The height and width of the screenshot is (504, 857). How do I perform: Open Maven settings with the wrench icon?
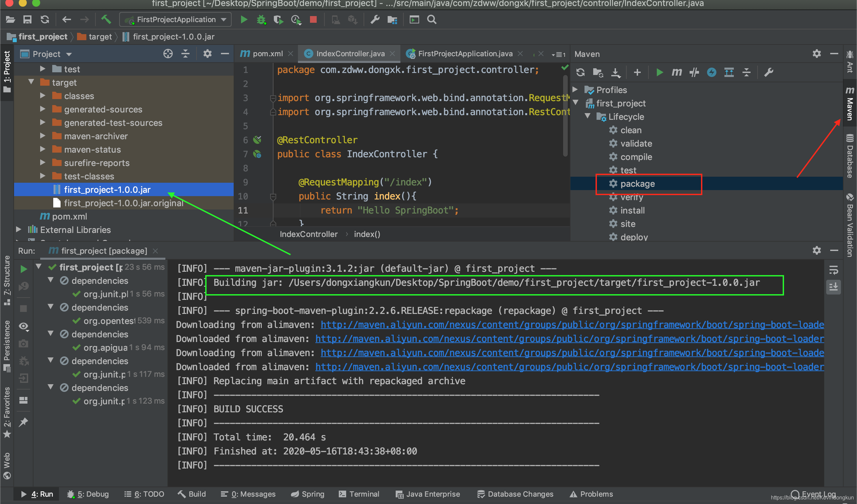(769, 72)
